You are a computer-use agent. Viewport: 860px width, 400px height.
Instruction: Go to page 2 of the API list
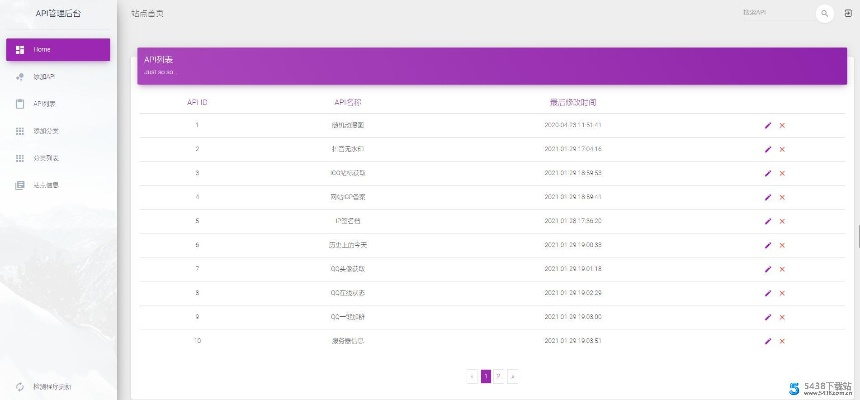click(499, 376)
